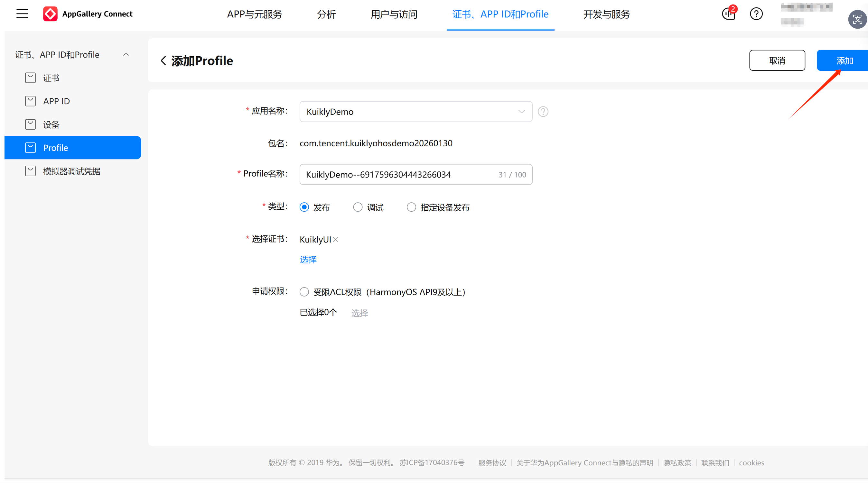Viewport: 868px width, 485px height.
Task: Switch to 开发与服务 top tab
Action: (x=606, y=14)
